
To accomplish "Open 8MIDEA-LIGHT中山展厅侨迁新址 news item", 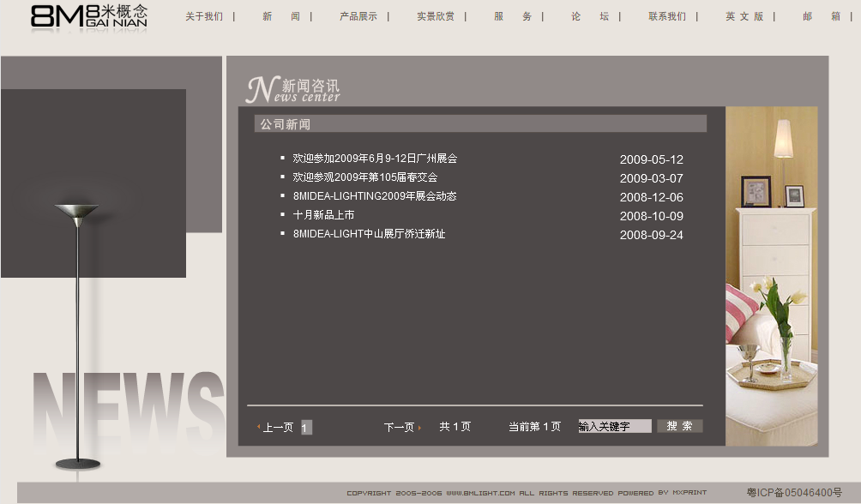I will pos(370,233).
